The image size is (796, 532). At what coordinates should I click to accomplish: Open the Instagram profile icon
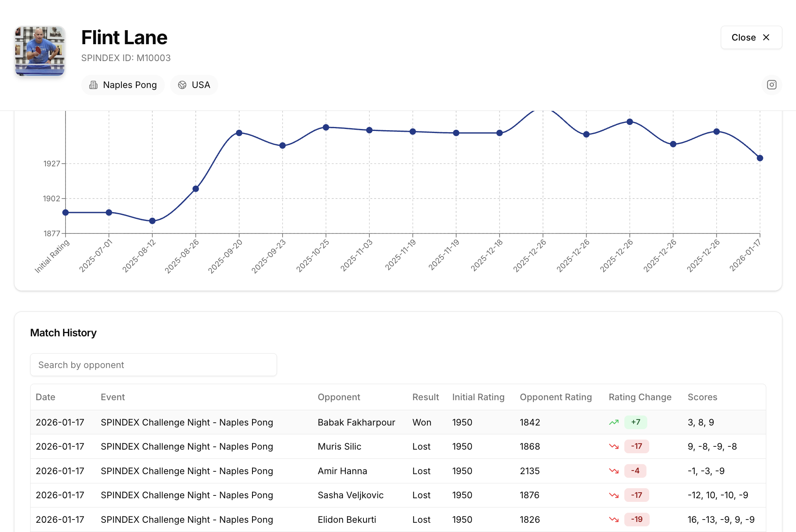point(771,85)
